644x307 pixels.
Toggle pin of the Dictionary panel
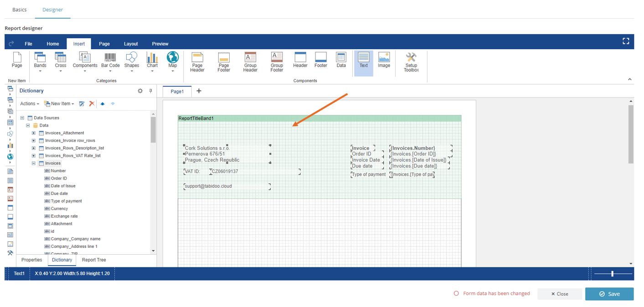[x=151, y=91]
